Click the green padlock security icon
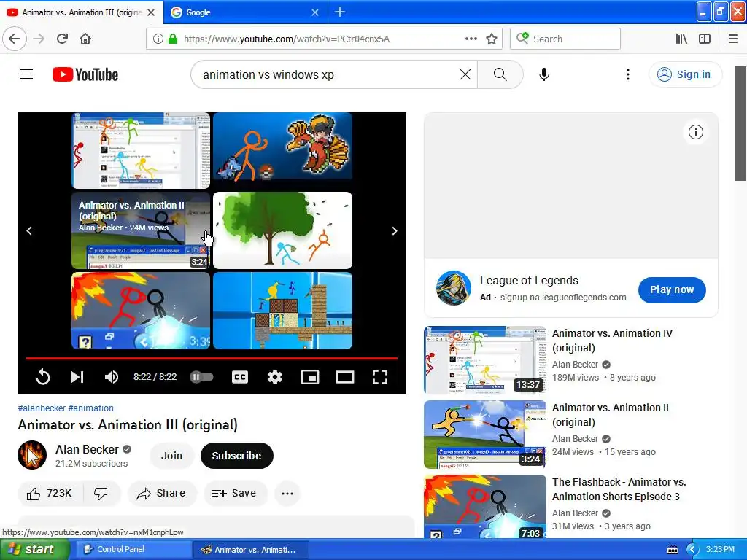747x560 pixels. [173, 39]
